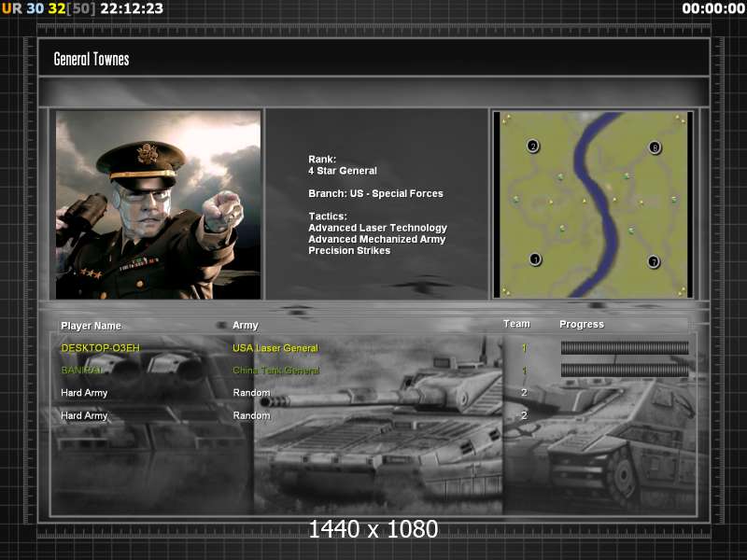Screen dimensions: 747x560
Task: Click the Army column header
Action: pos(246,325)
